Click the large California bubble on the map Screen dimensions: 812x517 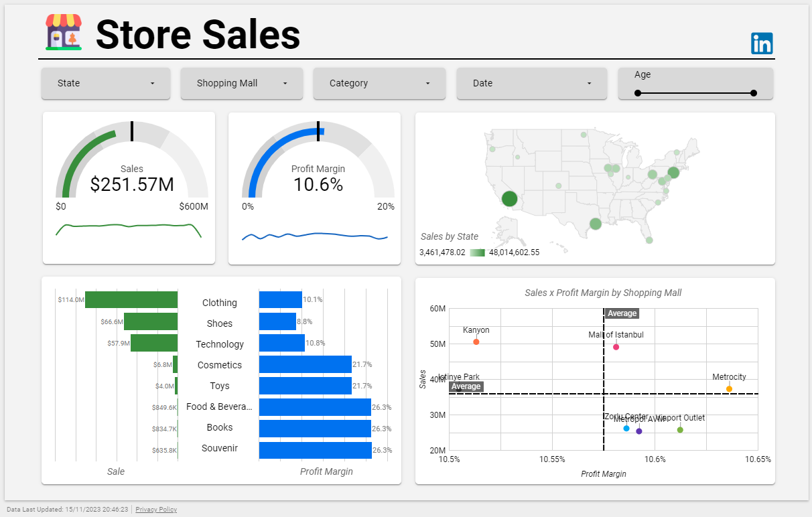[x=509, y=199]
